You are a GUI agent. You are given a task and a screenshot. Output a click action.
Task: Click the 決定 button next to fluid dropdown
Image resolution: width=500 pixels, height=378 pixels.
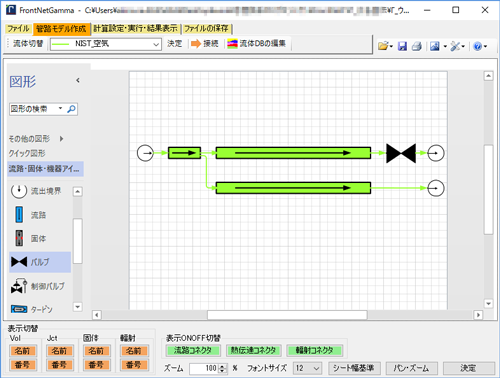(175, 44)
